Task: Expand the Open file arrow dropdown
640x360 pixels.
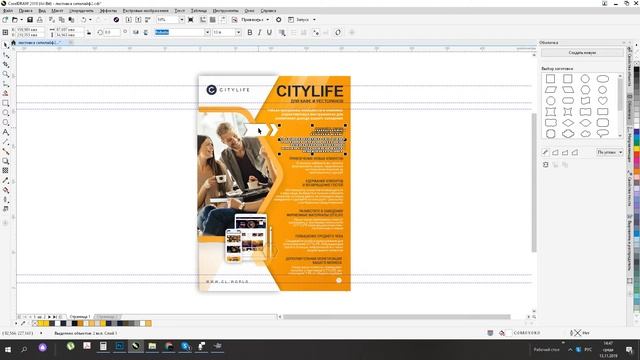Action: pyautogui.click(x=21, y=20)
